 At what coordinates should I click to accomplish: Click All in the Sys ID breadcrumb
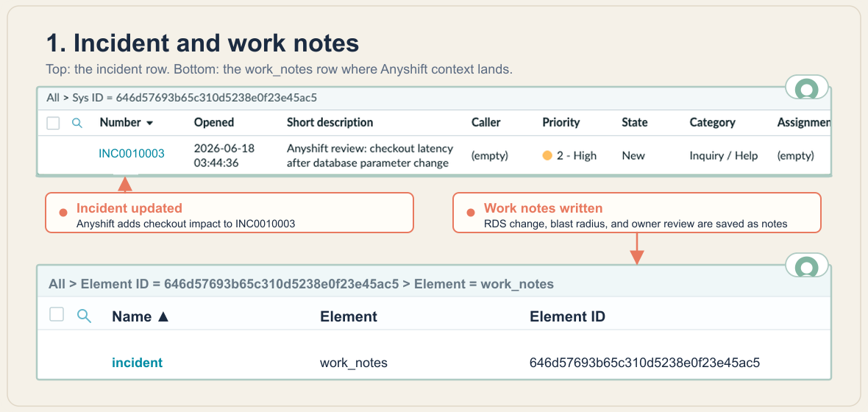[x=52, y=98]
